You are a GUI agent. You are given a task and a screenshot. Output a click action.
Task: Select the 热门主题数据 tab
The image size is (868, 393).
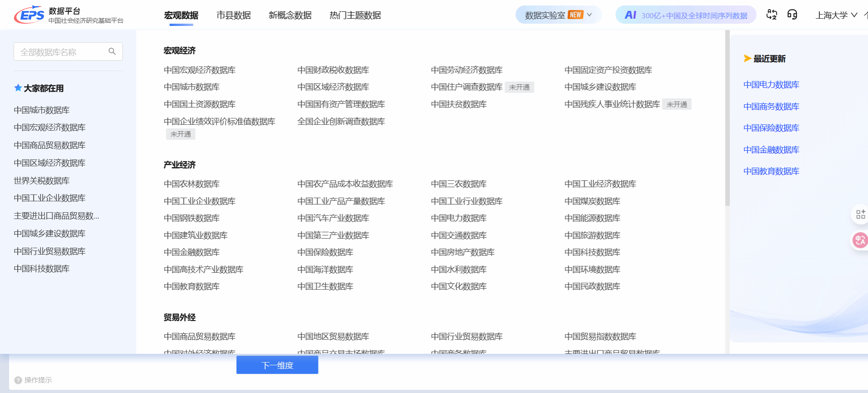(x=355, y=15)
